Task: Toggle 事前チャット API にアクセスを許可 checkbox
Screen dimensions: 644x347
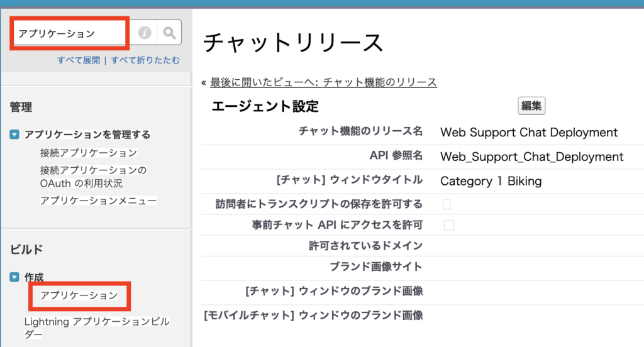Action: point(449,225)
